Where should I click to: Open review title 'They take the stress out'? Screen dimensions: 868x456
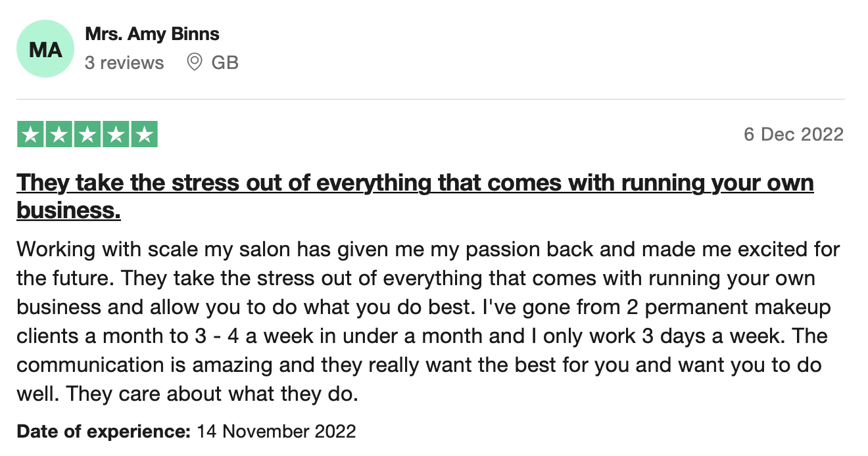pyautogui.click(x=416, y=196)
